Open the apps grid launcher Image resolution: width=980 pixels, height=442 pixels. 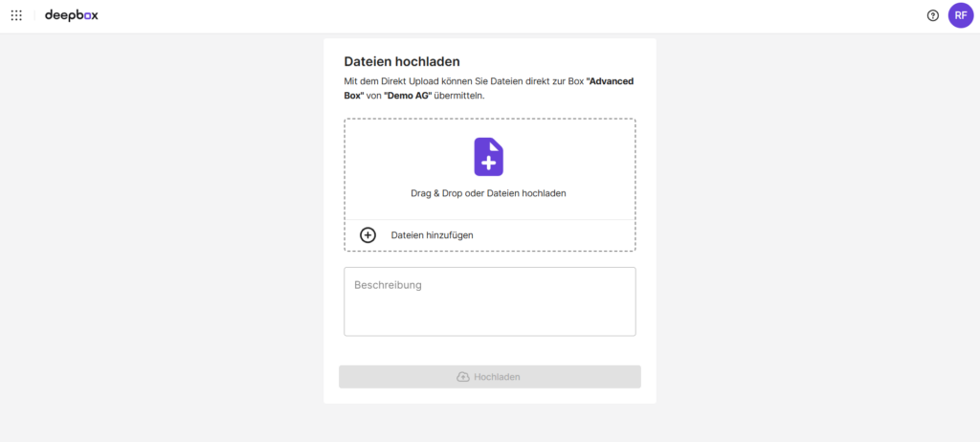coord(16,15)
